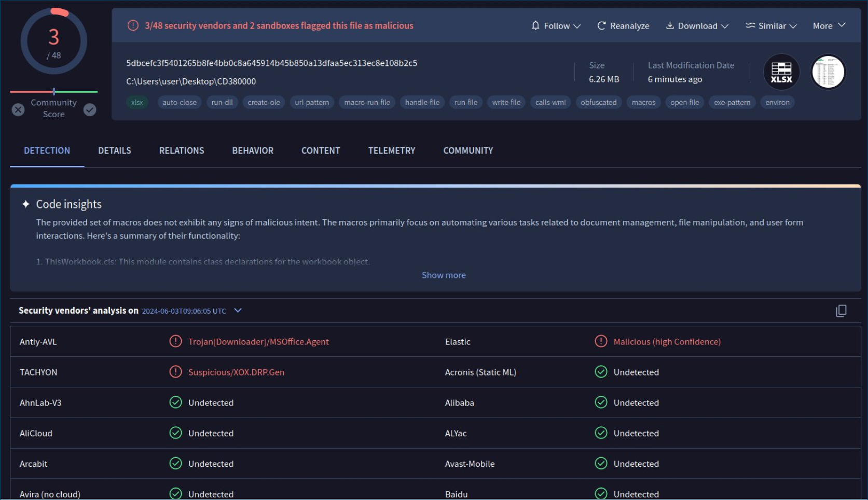868x500 pixels.
Task: Open the Follow dropdown
Action: pyautogui.click(x=556, y=26)
